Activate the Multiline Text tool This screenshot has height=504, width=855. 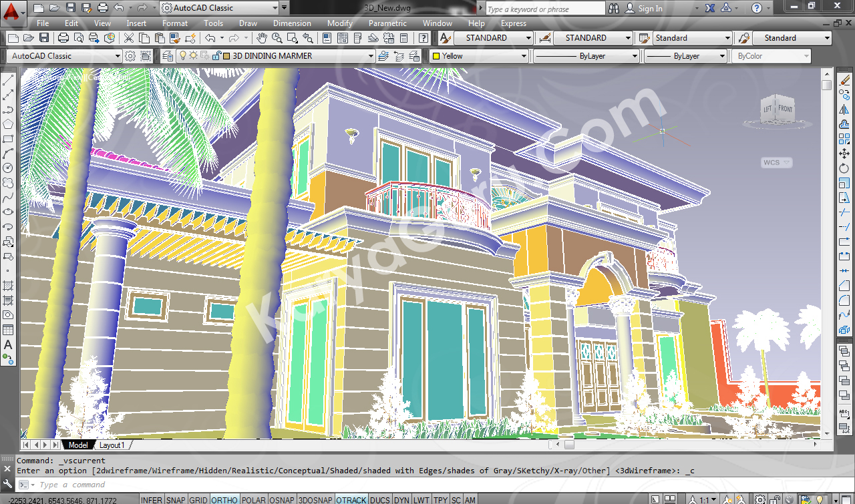[x=9, y=344]
